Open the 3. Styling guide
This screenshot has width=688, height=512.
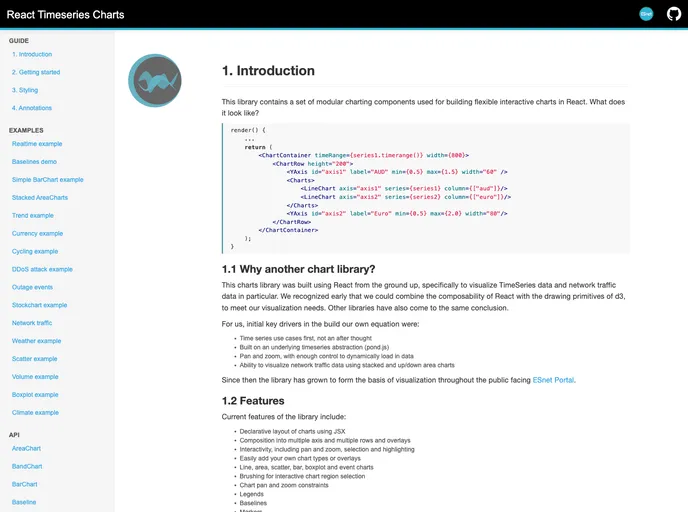(25, 90)
